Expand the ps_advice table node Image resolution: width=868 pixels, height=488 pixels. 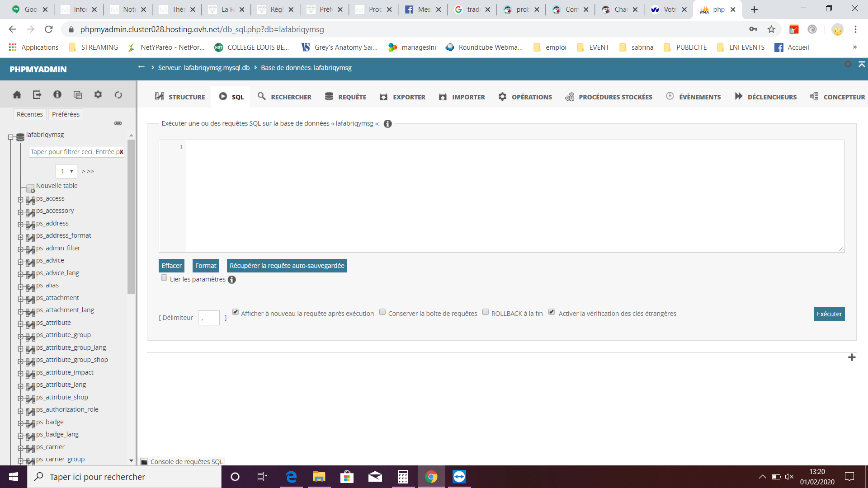tap(20, 262)
